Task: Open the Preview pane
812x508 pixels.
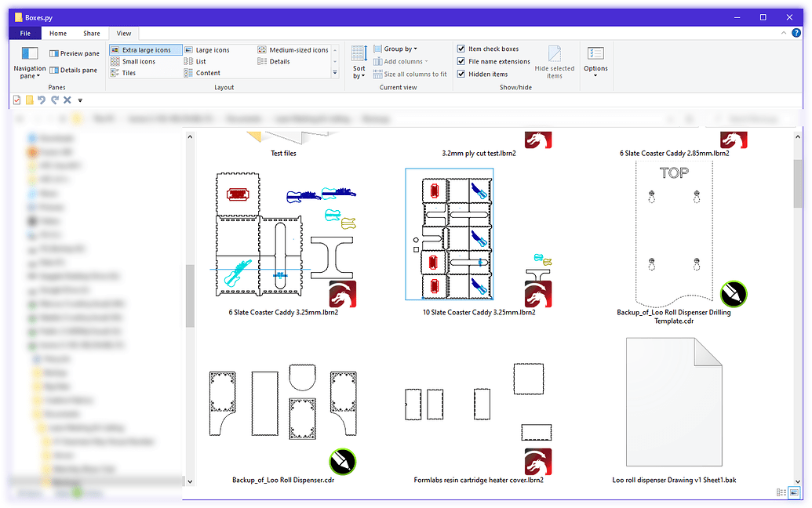Action: (75, 53)
